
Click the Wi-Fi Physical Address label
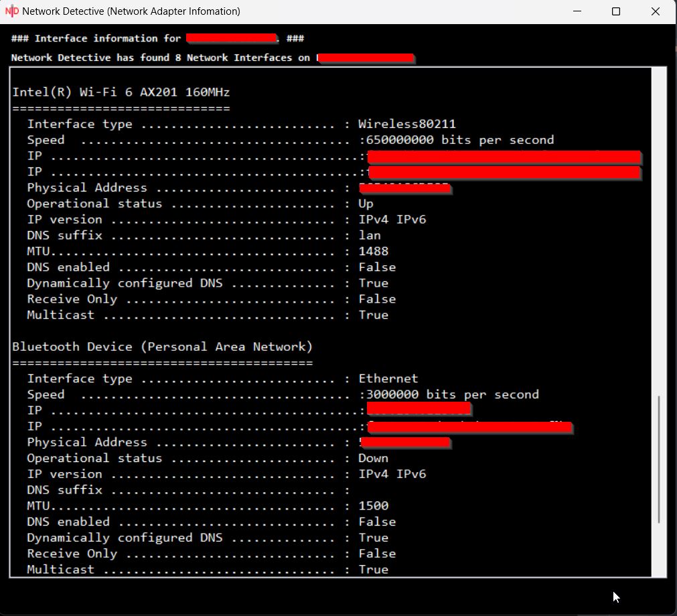click(x=87, y=187)
